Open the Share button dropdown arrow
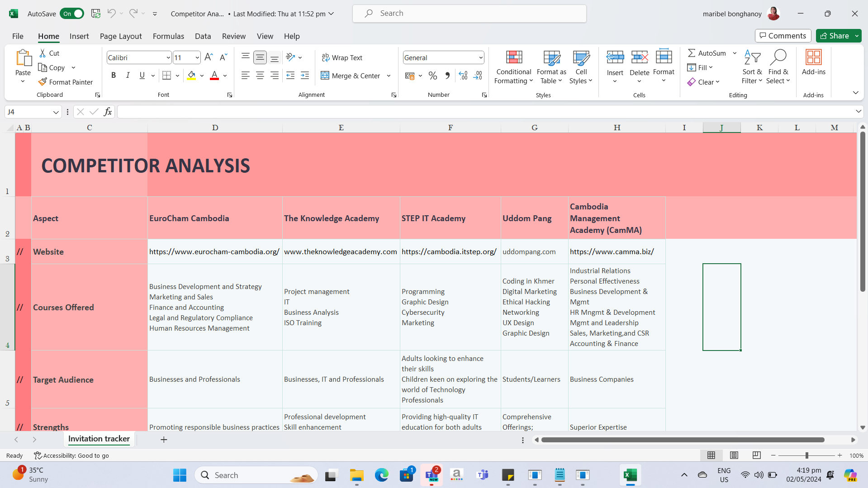The width and height of the screenshot is (868, 488). pyautogui.click(x=857, y=36)
